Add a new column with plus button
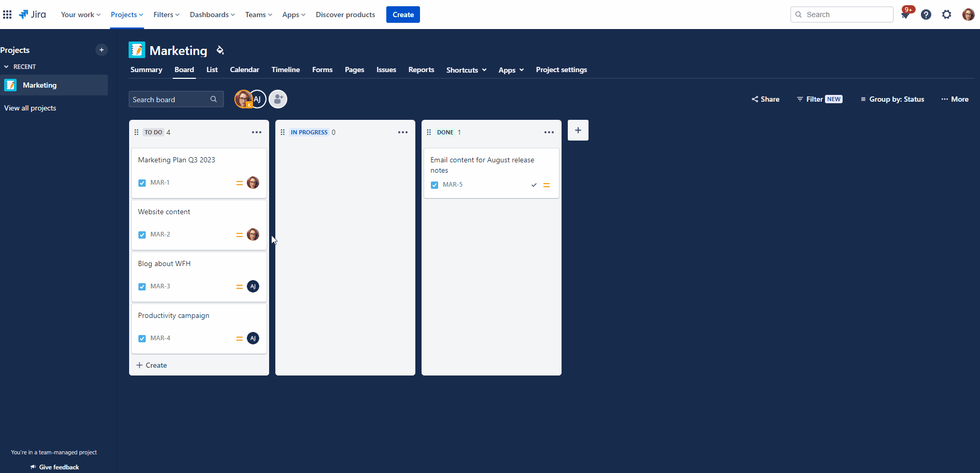 pyautogui.click(x=578, y=130)
